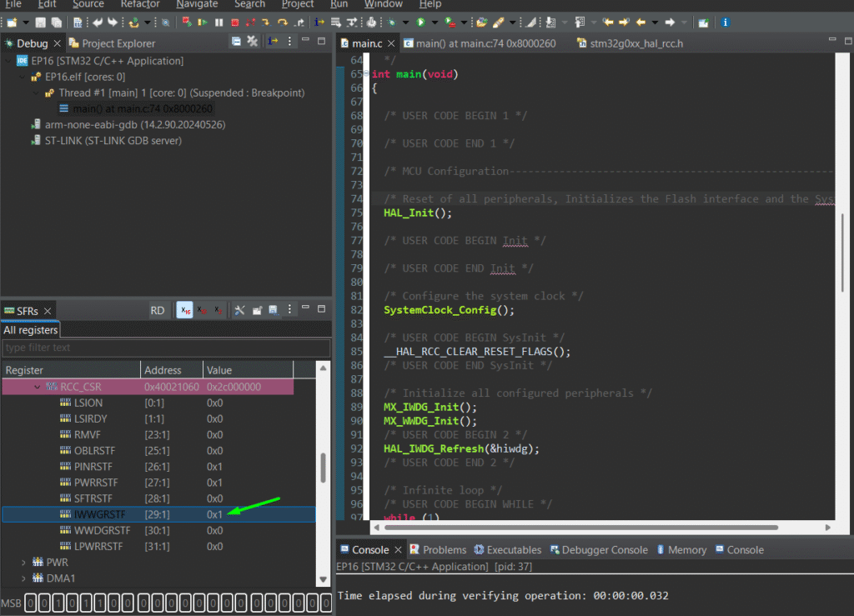Open the Navigate menu
The height and width of the screenshot is (616, 854).
pyautogui.click(x=197, y=4)
